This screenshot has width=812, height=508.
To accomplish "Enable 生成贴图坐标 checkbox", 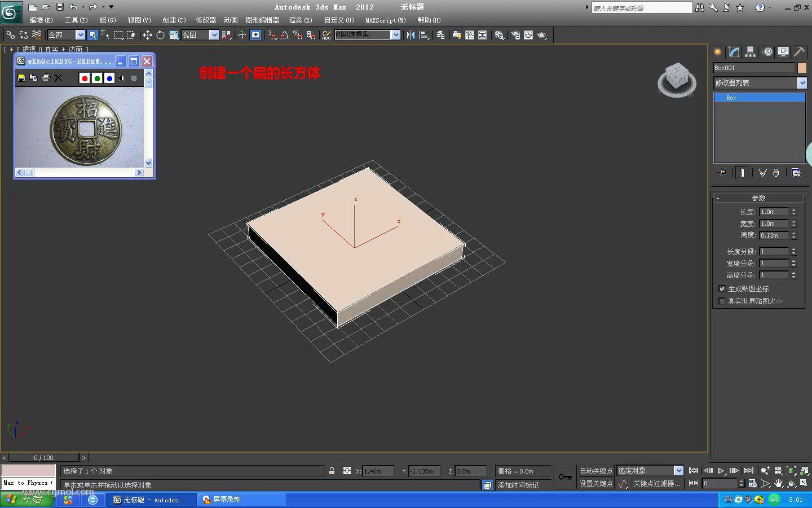I will coord(722,288).
